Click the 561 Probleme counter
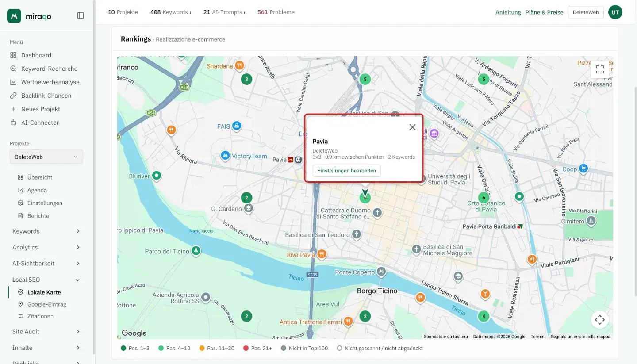The width and height of the screenshot is (637, 364). 276,12
